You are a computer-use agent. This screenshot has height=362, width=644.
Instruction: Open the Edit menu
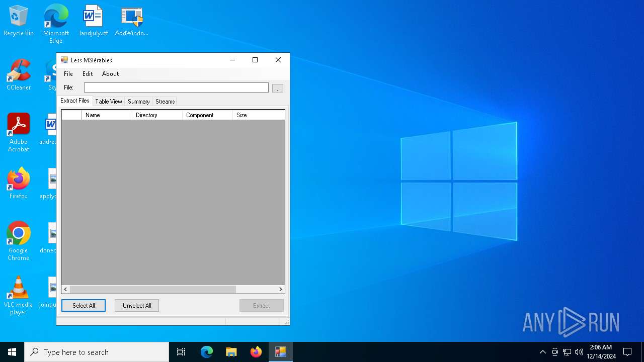point(88,74)
